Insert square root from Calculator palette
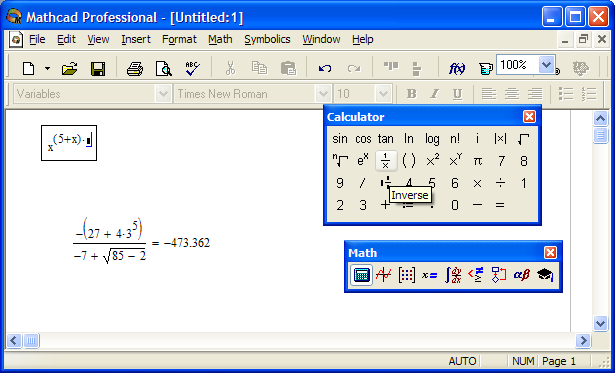The height and width of the screenshot is (373, 615). 524,139
